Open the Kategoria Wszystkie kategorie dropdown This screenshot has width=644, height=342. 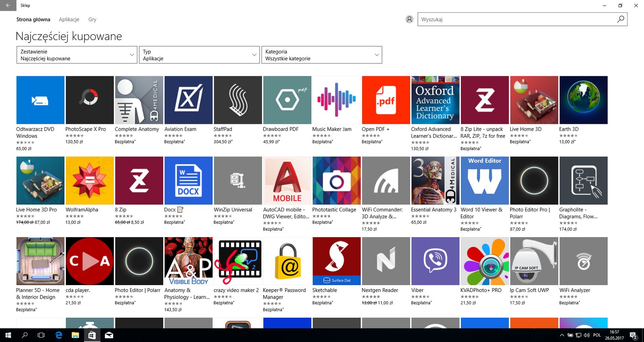coord(322,55)
